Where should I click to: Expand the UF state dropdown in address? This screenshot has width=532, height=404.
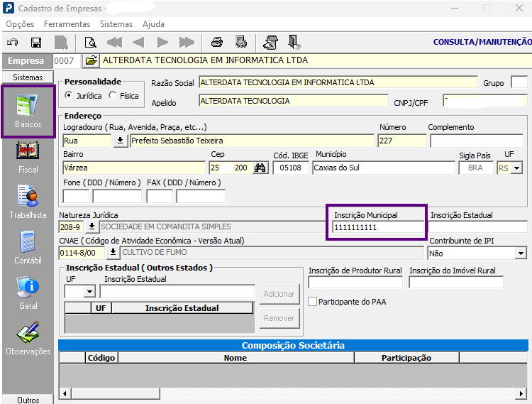point(516,168)
